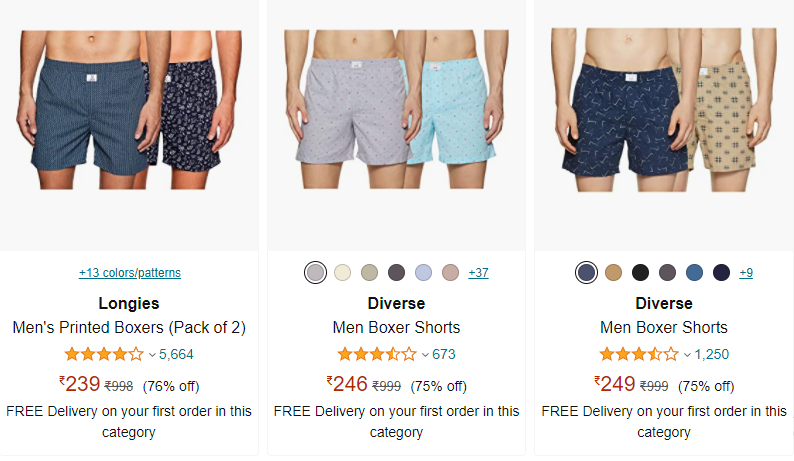Open rating dropdown for Longies boxers

tap(152, 355)
